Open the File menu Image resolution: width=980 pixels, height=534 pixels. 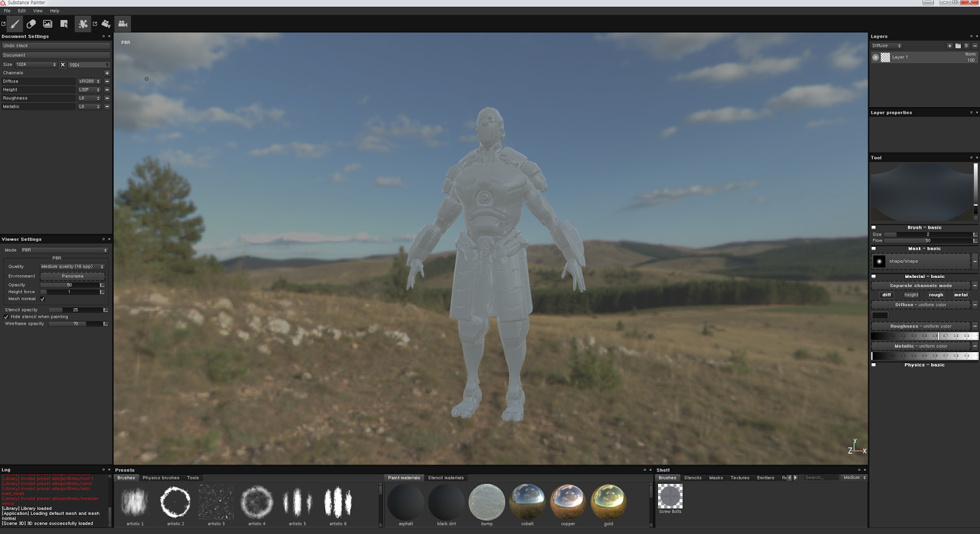pyautogui.click(x=7, y=11)
